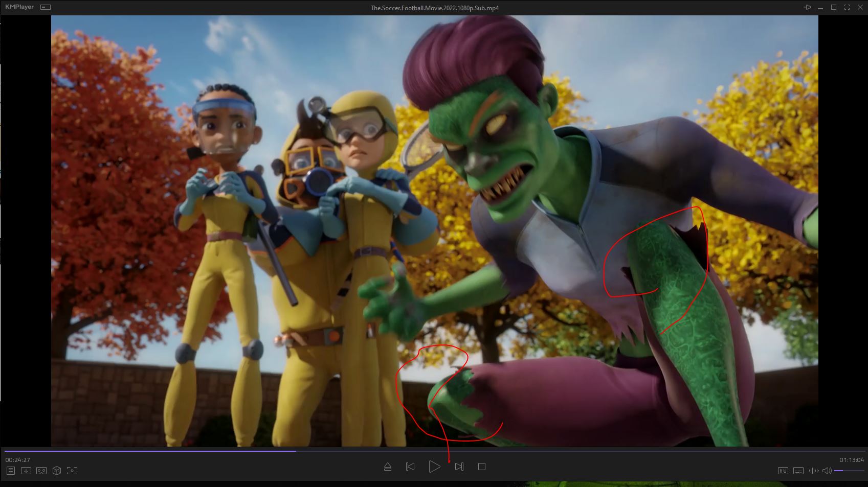Screen dimensions: 868x487
Task: Pin the player window on top
Action: tap(807, 7)
